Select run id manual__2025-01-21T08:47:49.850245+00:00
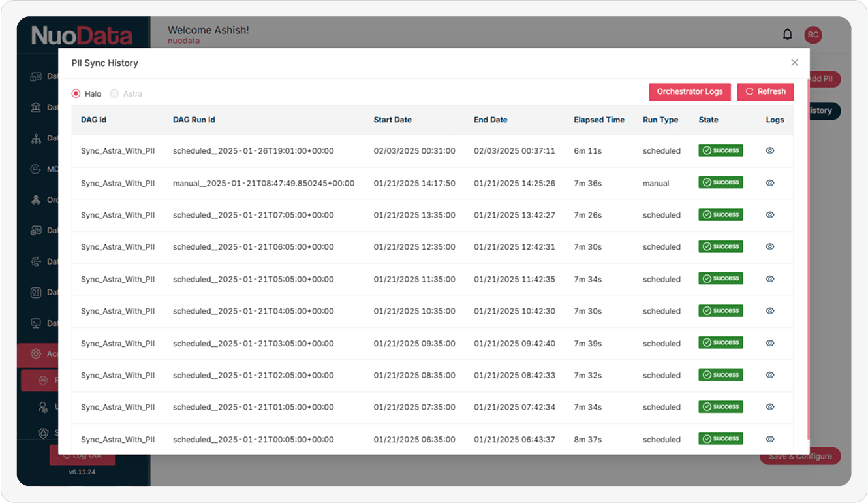The height and width of the screenshot is (503, 868). (264, 183)
